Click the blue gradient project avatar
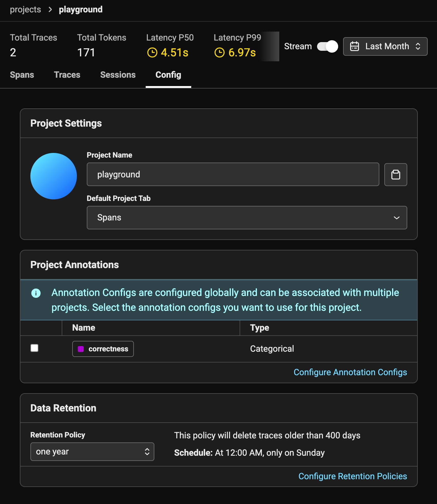 pos(54,176)
